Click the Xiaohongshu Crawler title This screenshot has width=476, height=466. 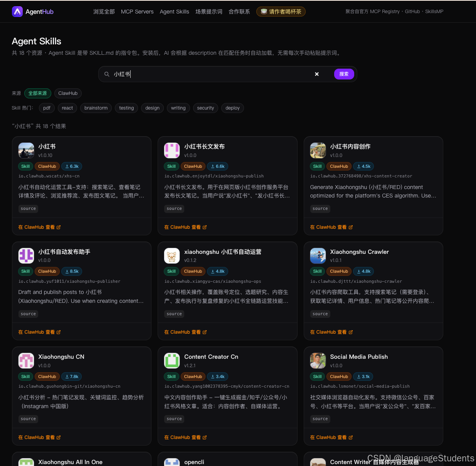coord(360,252)
